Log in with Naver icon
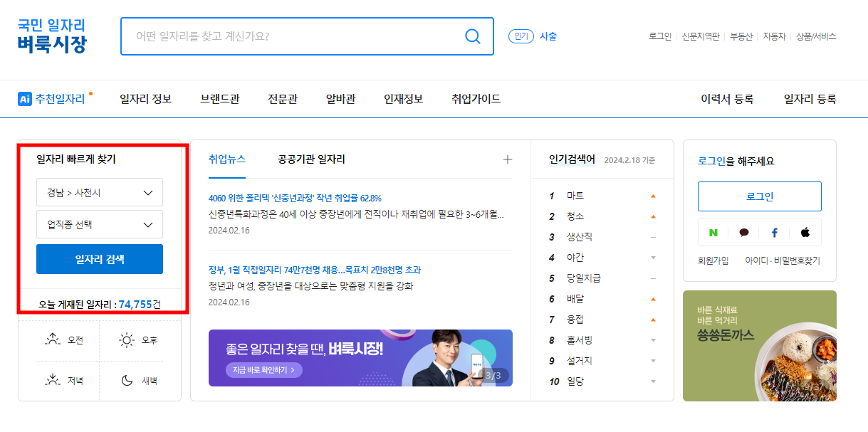The width and height of the screenshot is (868, 432). point(713,232)
